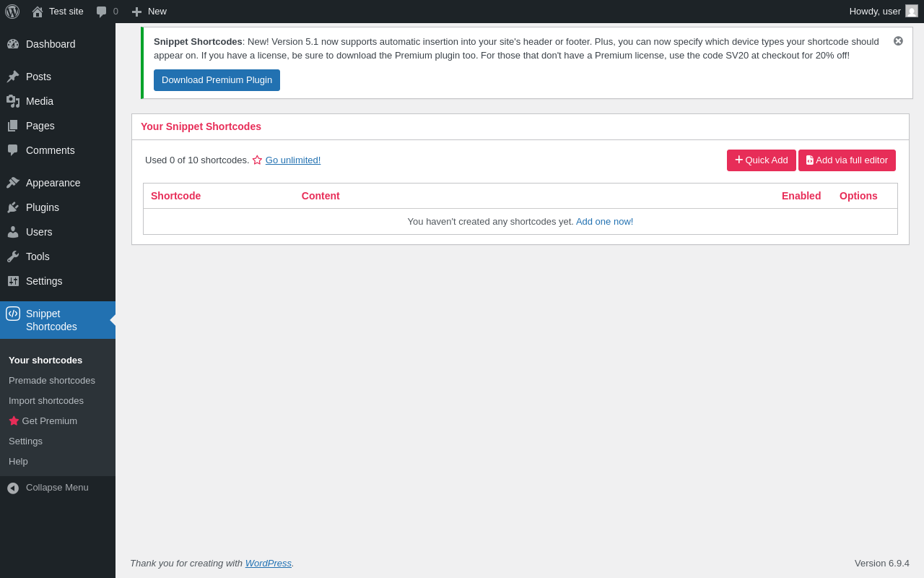The width and height of the screenshot is (924, 578).
Task: Click Add via full editor button
Action: [847, 160]
